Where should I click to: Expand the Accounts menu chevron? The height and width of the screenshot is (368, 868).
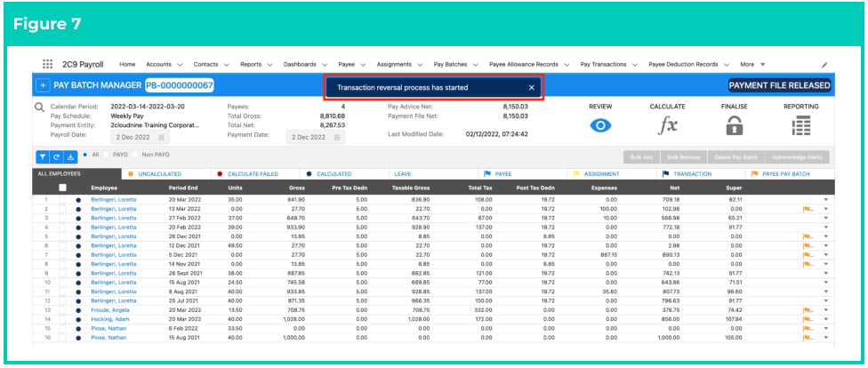pyautogui.click(x=180, y=65)
